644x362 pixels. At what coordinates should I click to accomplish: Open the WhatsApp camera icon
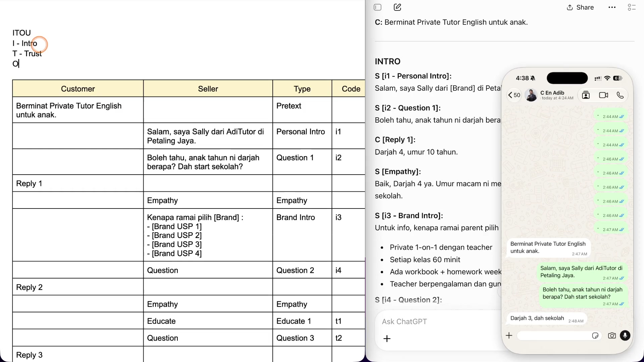(612, 336)
